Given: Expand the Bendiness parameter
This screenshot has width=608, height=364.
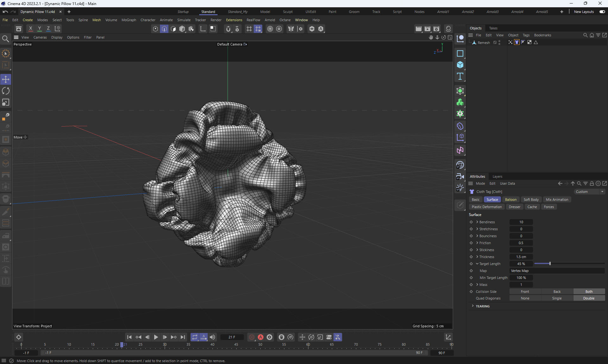Looking at the screenshot, I should pyautogui.click(x=477, y=222).
